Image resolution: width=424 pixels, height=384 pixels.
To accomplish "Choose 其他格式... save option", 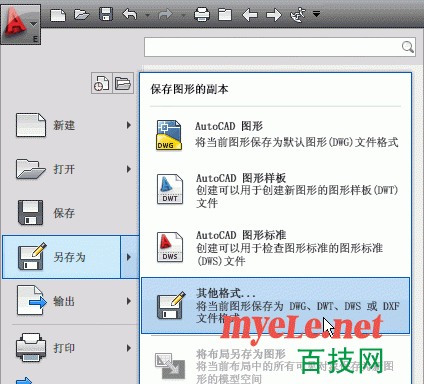I will pyautogui.click(x=275, y=305).
